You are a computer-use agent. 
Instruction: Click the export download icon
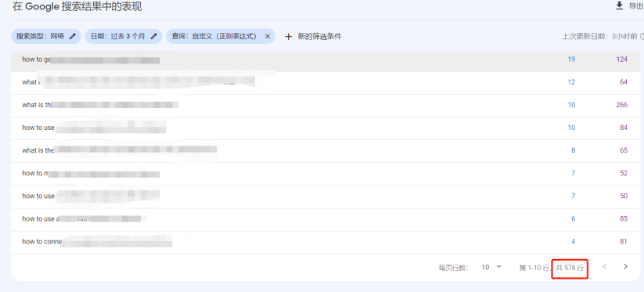click(620, 5)
